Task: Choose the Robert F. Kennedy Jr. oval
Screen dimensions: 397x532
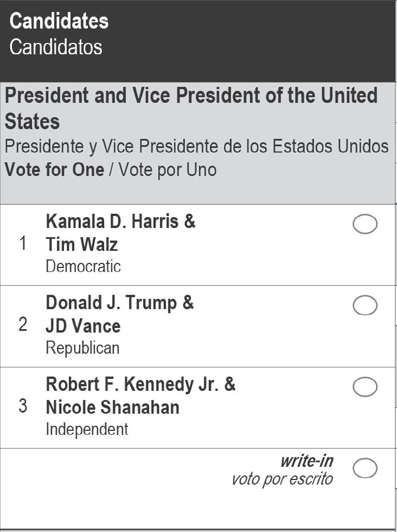Action: pos(365,387)
